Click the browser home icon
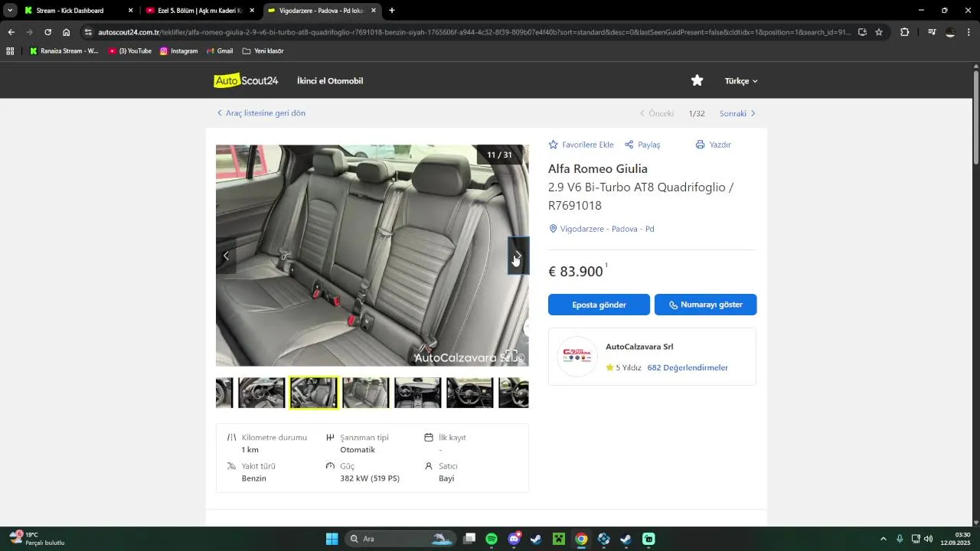Image resolution: width=980 pixels, height=551 pixels. [67, 32]
